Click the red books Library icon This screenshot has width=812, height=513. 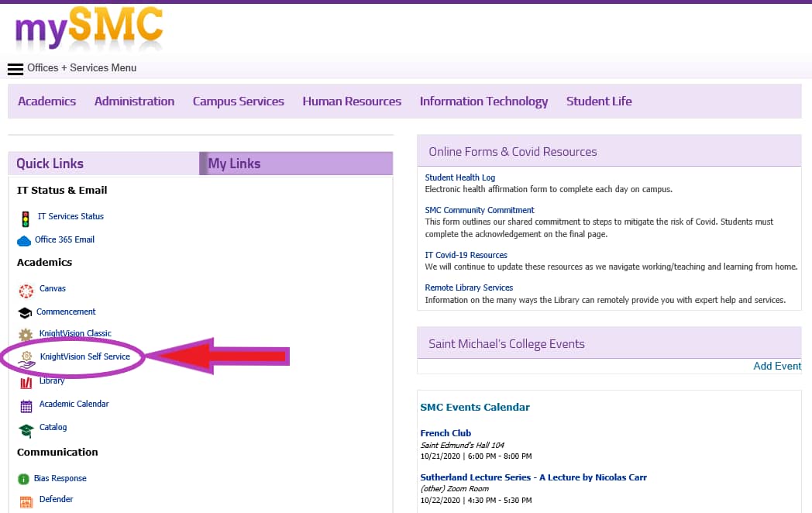pyautogui.click(x=26, y=383)
